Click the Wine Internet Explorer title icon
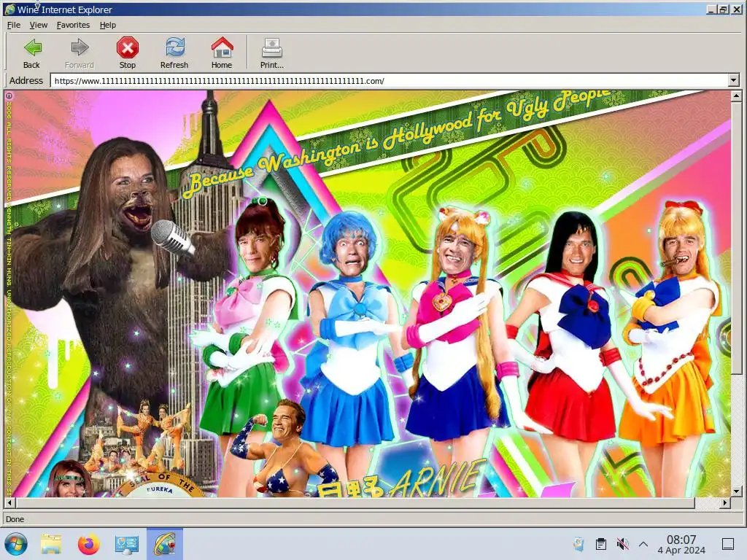 point(9,9)
